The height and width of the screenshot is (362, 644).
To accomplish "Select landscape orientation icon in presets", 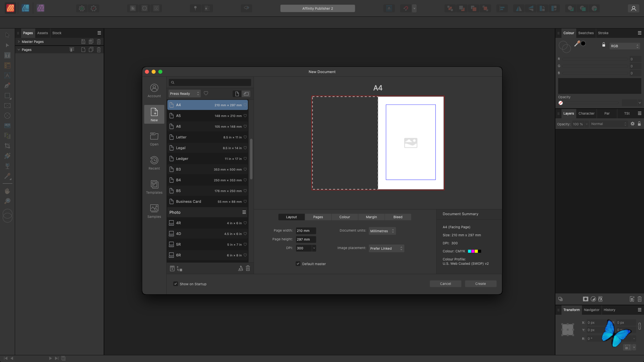I will 246,94.
